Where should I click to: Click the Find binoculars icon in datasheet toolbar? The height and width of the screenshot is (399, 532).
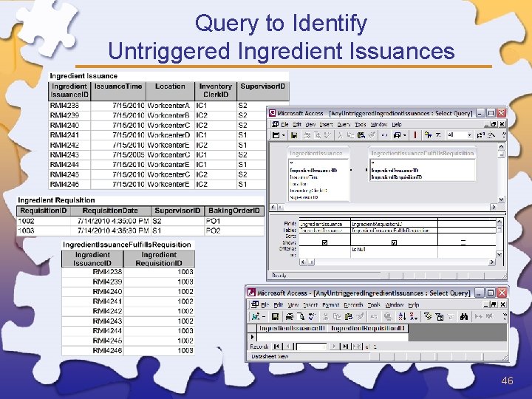click(x=464, y=316)
